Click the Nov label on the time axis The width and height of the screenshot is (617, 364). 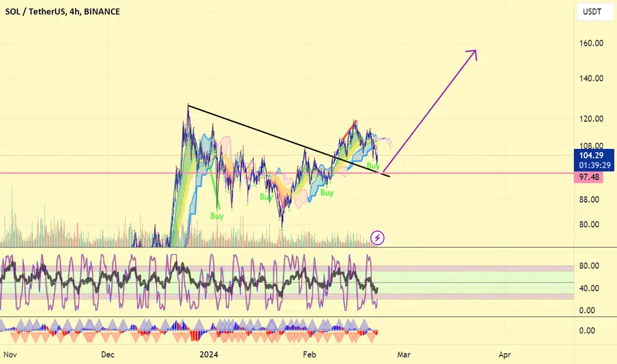pos(10,355)
